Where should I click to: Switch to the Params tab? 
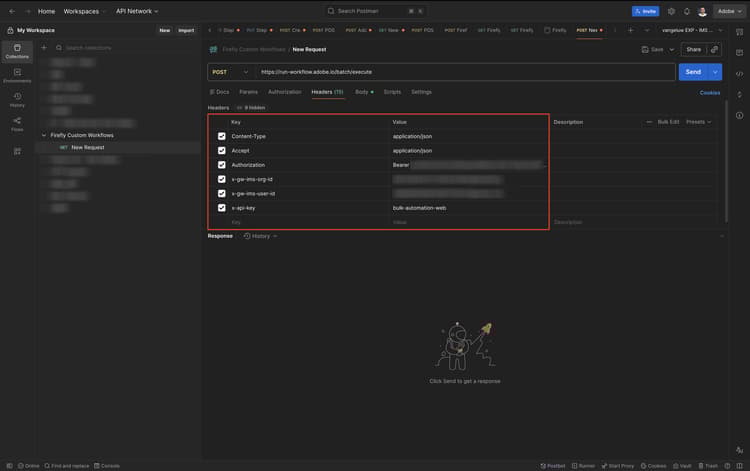click(248, 92)
